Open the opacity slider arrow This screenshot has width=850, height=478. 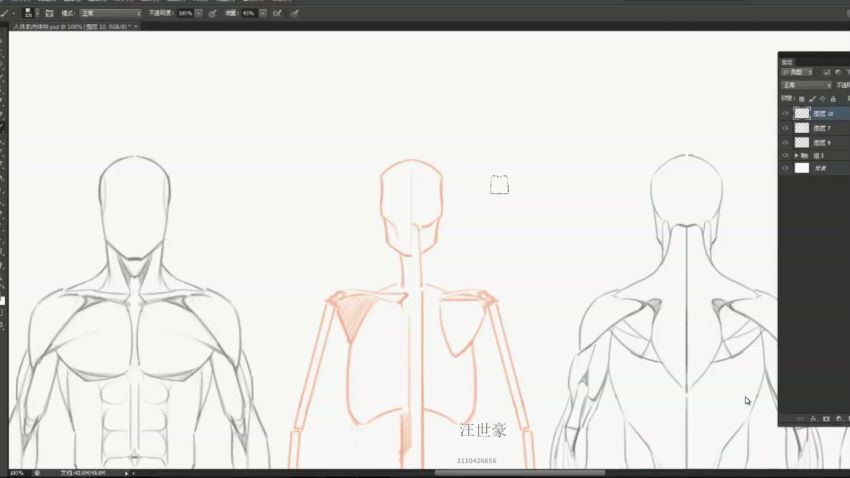point(199,13)
